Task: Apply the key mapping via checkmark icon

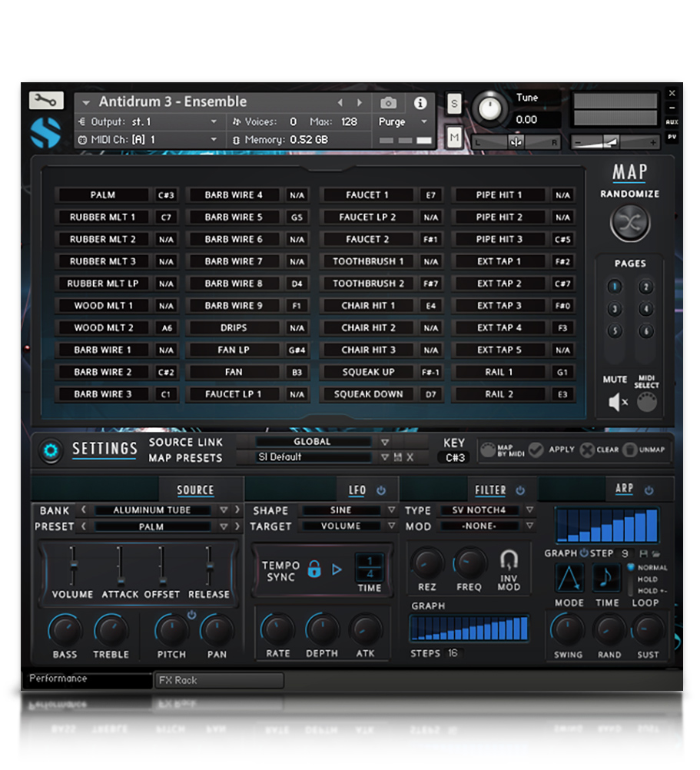Action: click(536, 450)
